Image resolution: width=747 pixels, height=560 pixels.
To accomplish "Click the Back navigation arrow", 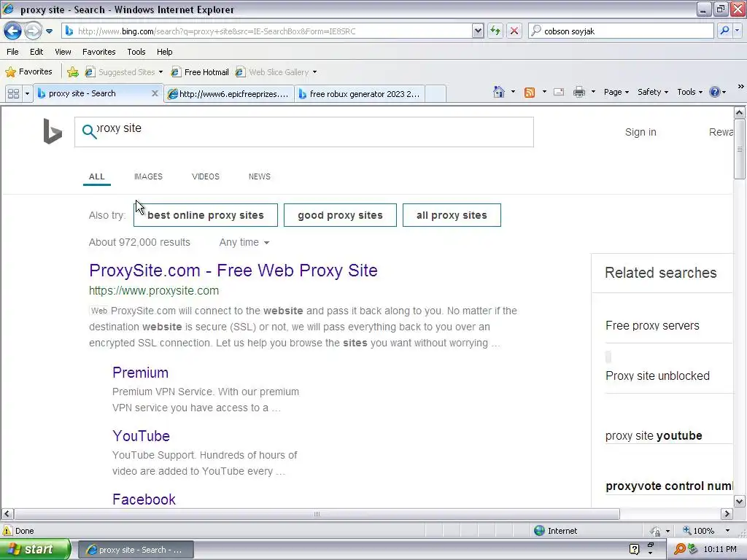I will click(12, 31).
